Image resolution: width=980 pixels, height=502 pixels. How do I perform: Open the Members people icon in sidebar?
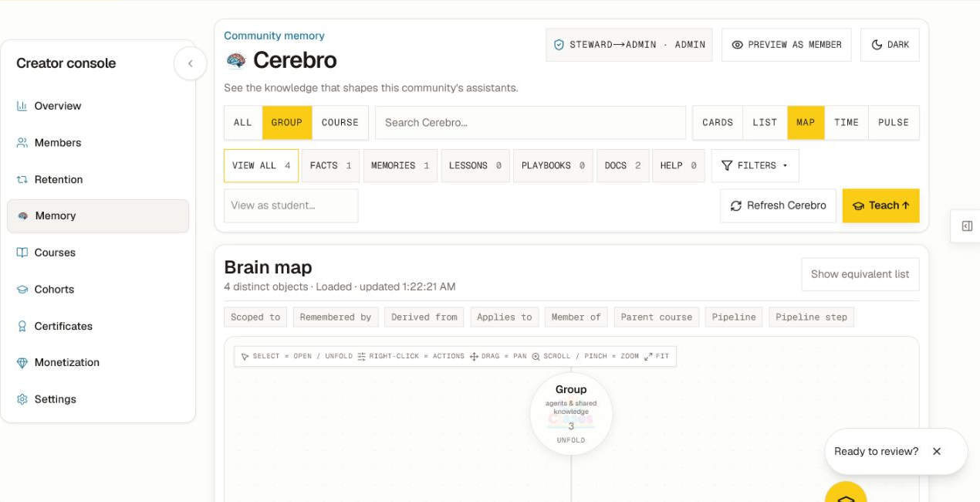tap(22, 143)
